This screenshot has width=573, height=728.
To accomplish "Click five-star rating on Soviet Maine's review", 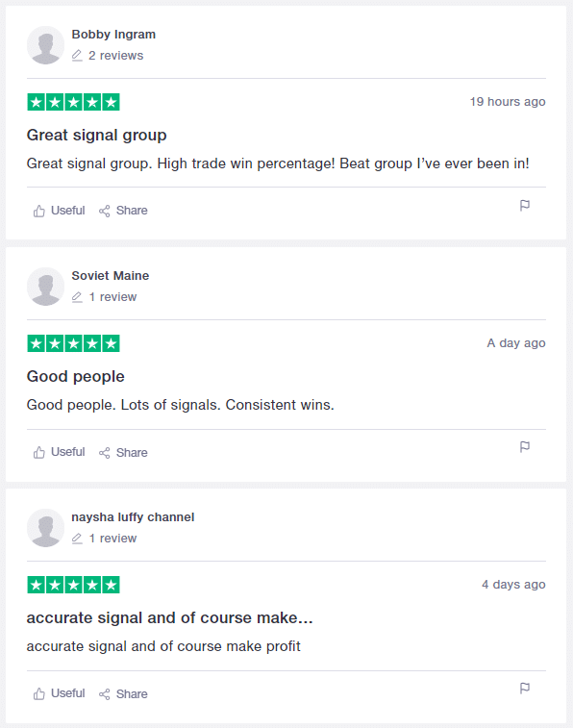I will (x=73, y=343).
